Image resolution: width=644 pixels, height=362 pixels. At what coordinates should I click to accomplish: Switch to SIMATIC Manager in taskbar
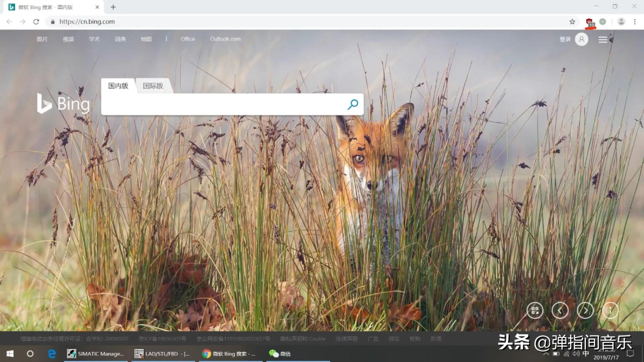96,354
